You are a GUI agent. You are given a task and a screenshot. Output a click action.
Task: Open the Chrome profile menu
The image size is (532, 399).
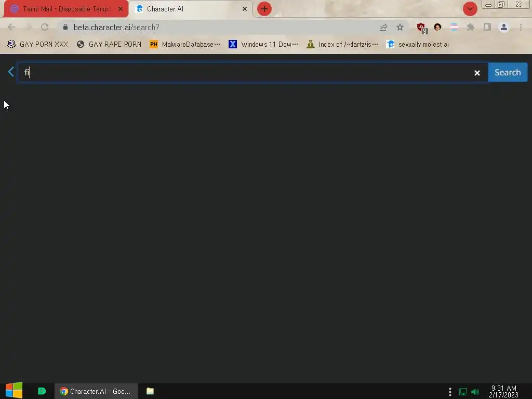coord(504,27)
